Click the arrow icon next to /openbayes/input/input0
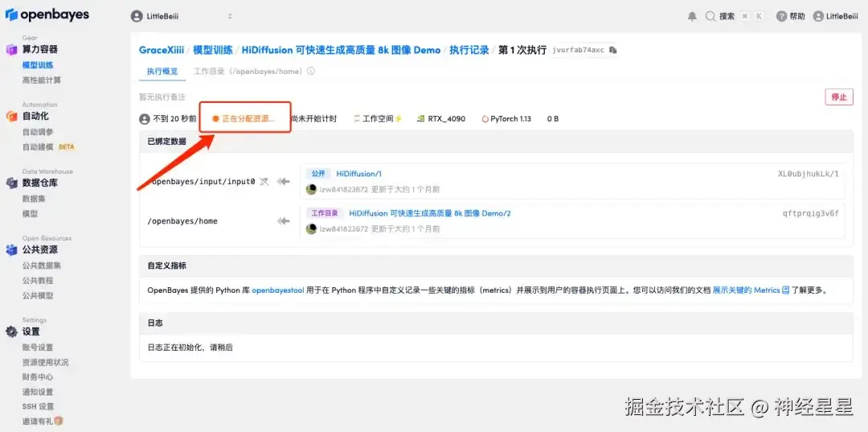868x432 pixels. tap(284, 181)
